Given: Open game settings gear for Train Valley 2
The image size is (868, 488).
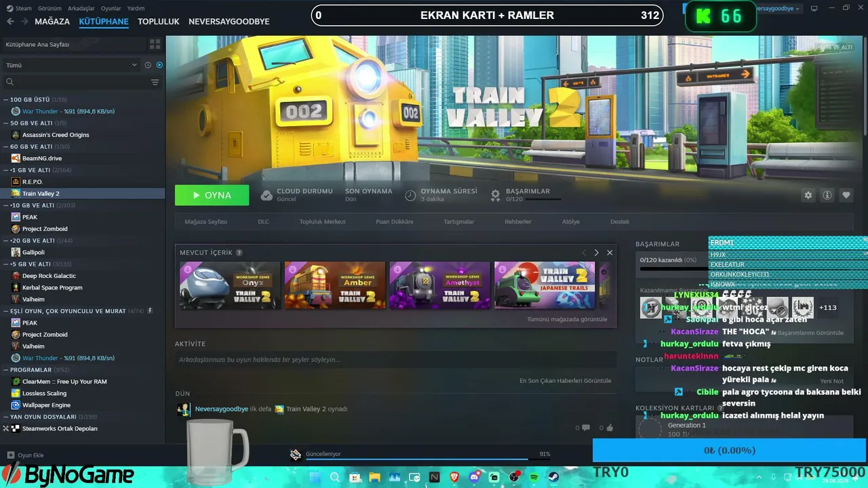Looking at the screenshot, I should 808,195.
